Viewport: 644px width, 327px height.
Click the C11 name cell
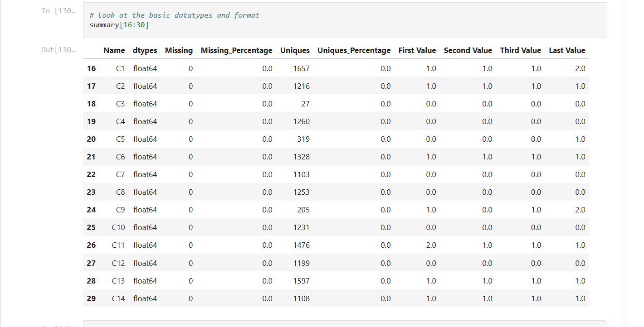(x=118, y=245)
